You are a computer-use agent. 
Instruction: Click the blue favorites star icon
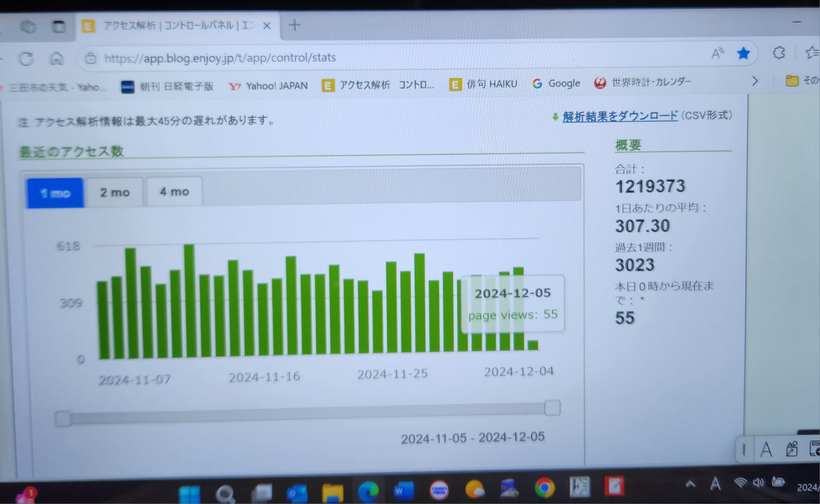743,53
